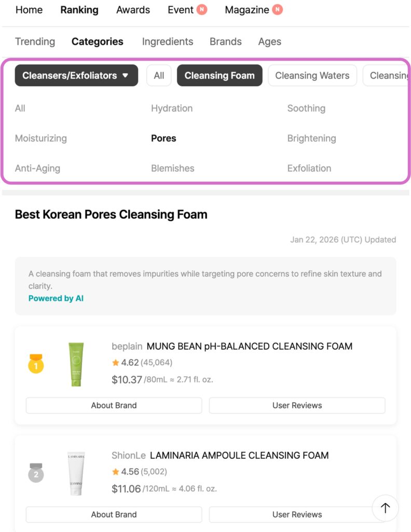The width and height of the screenshot is (411, 532).
Task: Click the silver rank-2 medal icon
Action: tap(35, 473)
